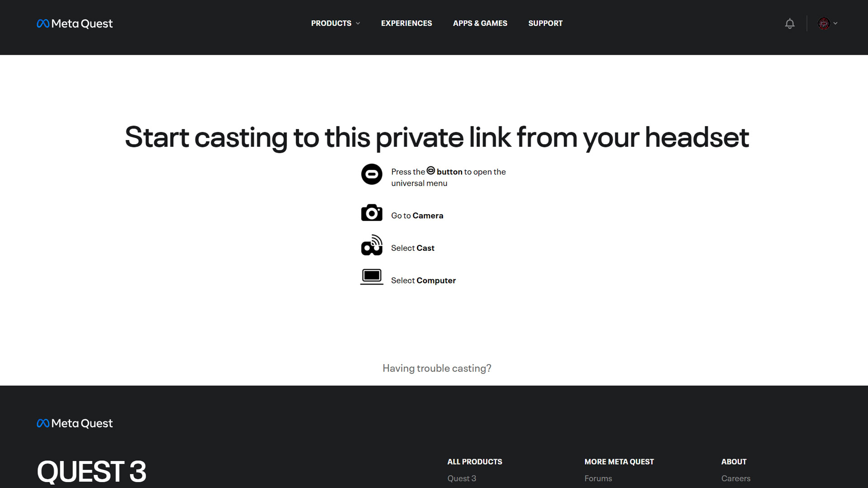Click the Forums link in footer
This screenshot has height=488, width=868.
tap(598, 479)
